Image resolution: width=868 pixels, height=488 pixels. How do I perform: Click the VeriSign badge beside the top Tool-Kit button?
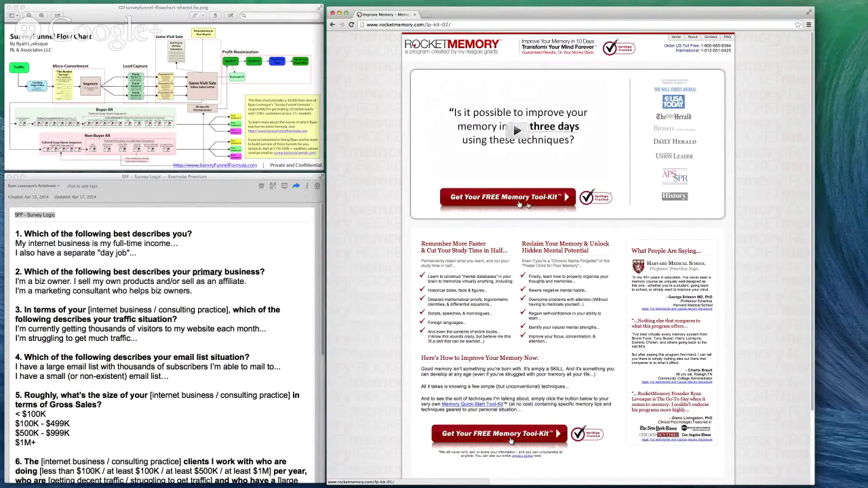click(595, 197)
